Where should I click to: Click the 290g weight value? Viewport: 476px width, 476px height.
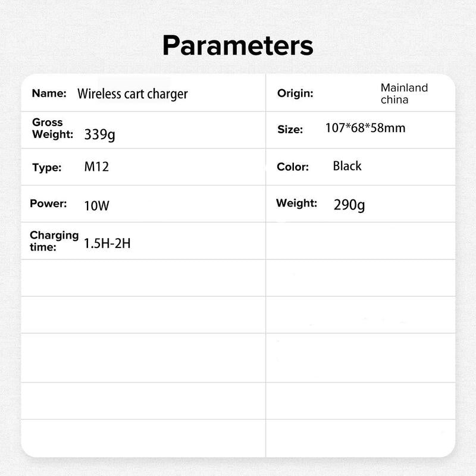pos(349,205)
